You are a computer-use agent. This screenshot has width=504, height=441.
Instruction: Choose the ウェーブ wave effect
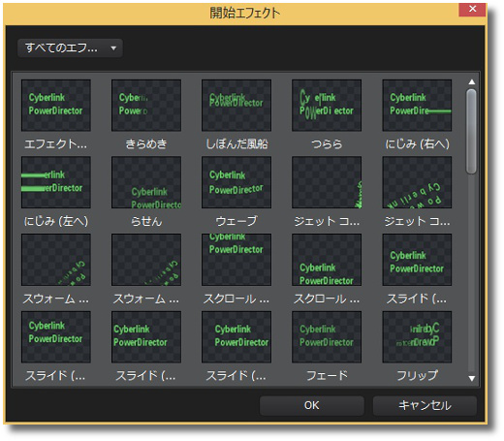236,182
